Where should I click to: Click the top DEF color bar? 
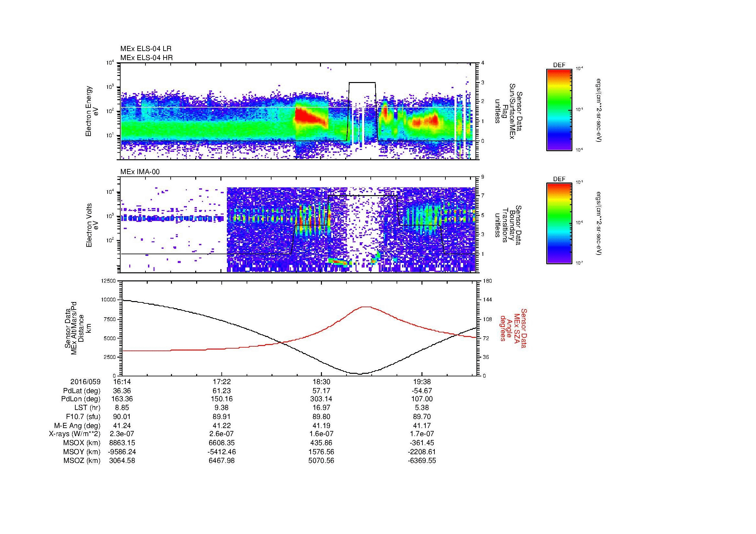click(559, 110)
